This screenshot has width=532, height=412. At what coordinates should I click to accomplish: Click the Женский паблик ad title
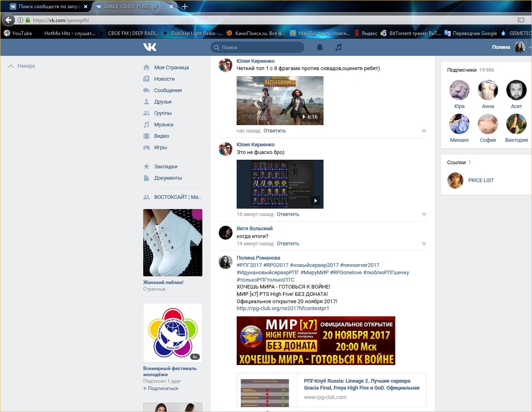[163, 282]
